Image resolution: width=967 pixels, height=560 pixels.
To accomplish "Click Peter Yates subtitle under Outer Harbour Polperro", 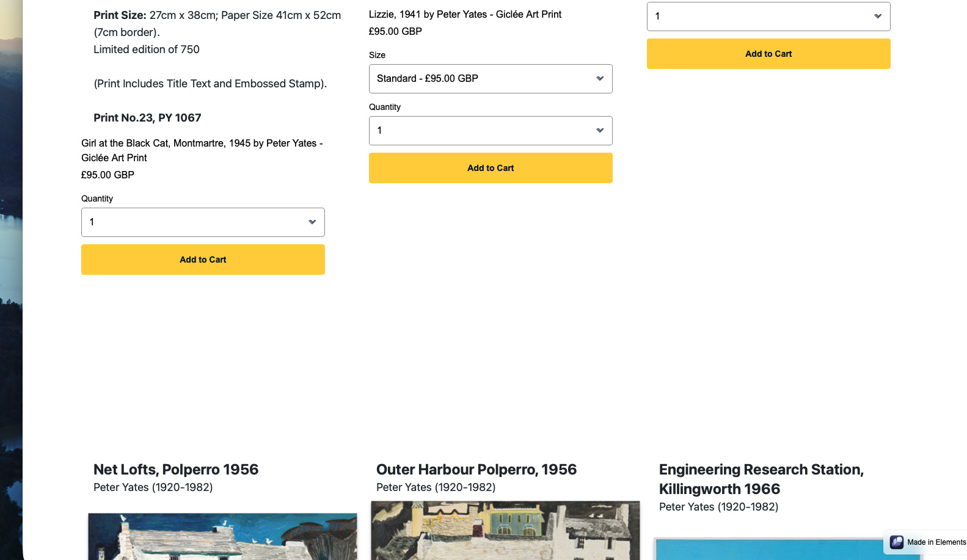I will (x=436, y=487).
